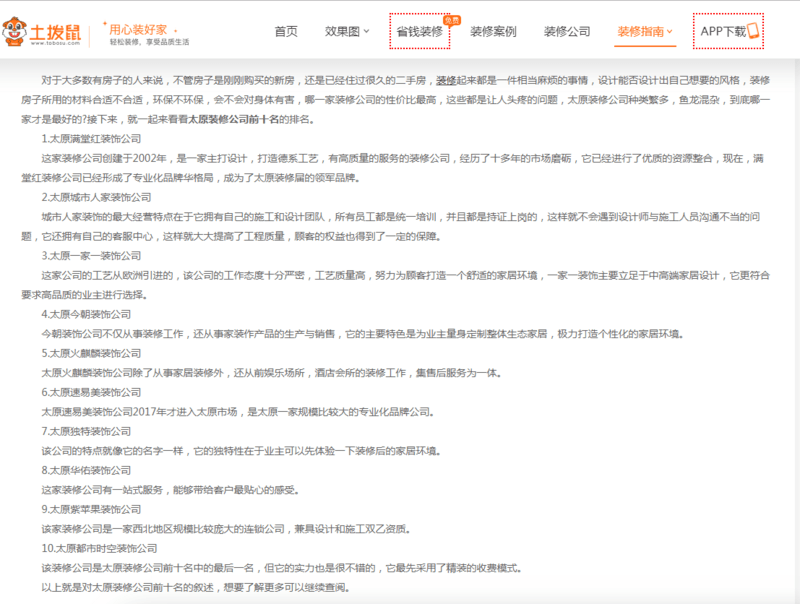
Task: Click the sentence starting 今朝装饰公司不仅从事装修工作
Action: tap(362, 334)
